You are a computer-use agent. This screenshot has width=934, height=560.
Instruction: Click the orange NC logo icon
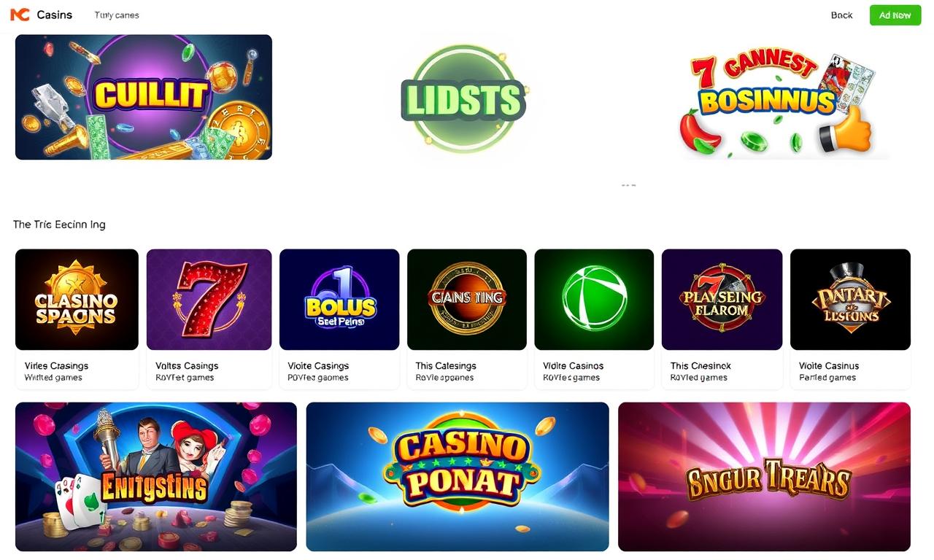(20, 15)
